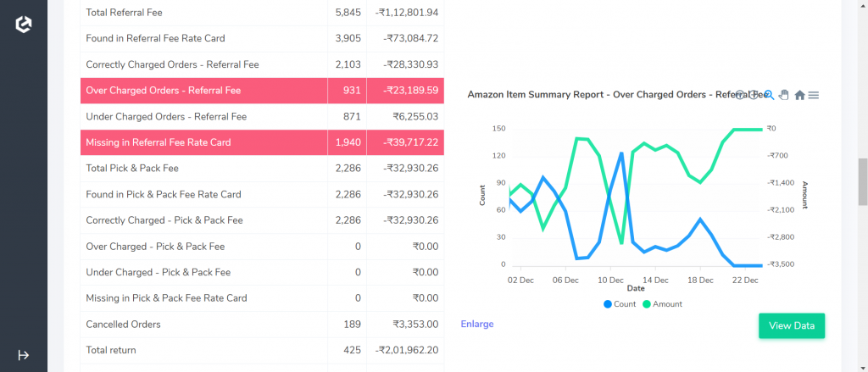Select the Total Pick & Pack Fee row
The height and width of the screenshot is (372, 868).
(262, 169)
